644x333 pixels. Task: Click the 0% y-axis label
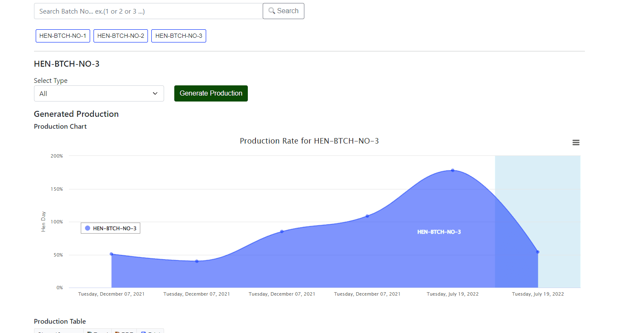60,288
